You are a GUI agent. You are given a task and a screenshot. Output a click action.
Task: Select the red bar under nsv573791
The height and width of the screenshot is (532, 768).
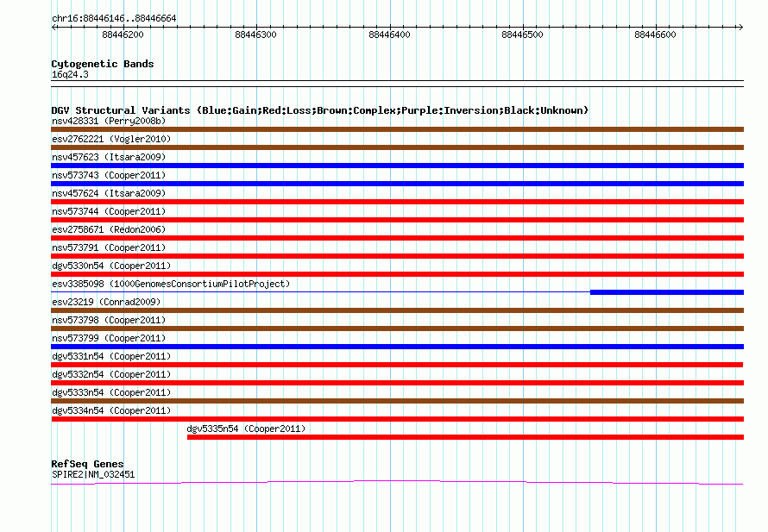tap(397, 256)
